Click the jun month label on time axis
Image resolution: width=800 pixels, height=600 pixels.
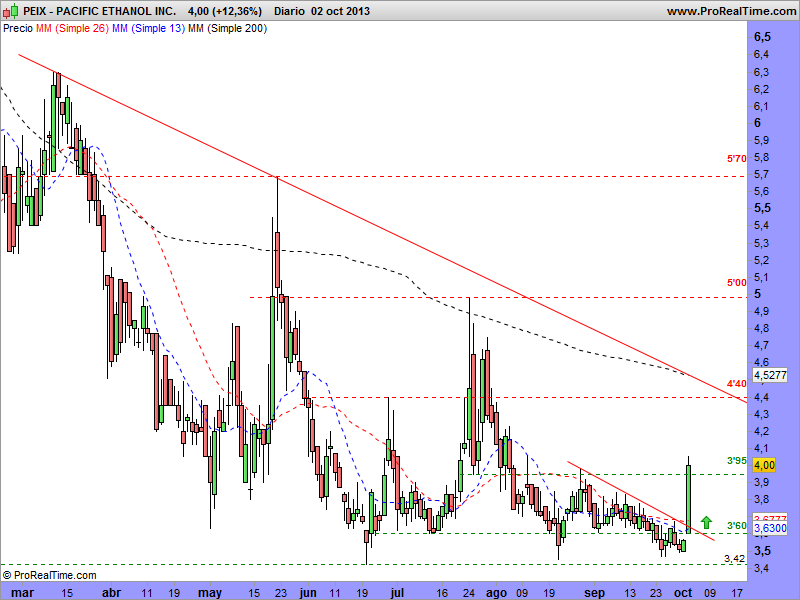(x=308, y=593)
